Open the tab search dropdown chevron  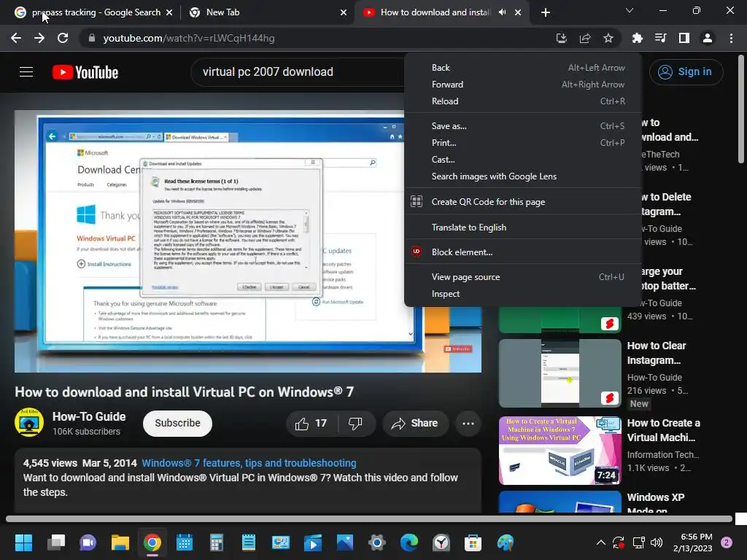click(x=630, y=10)
